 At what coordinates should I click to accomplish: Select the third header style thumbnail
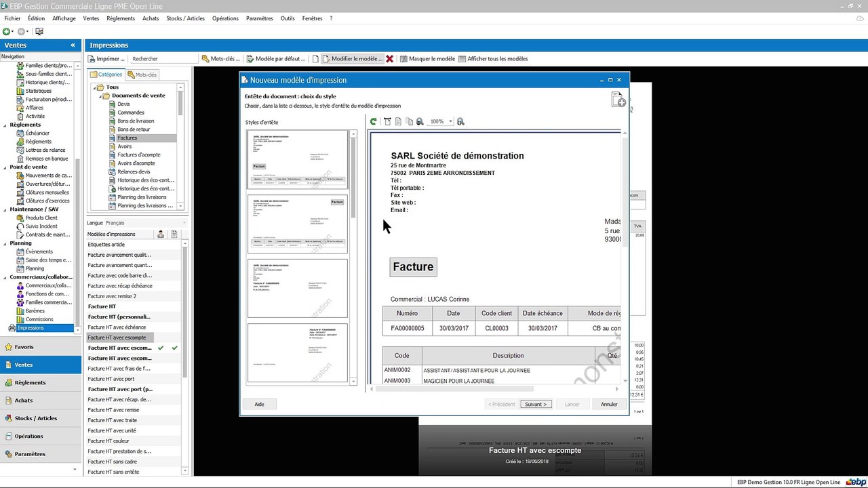(298, 288)
